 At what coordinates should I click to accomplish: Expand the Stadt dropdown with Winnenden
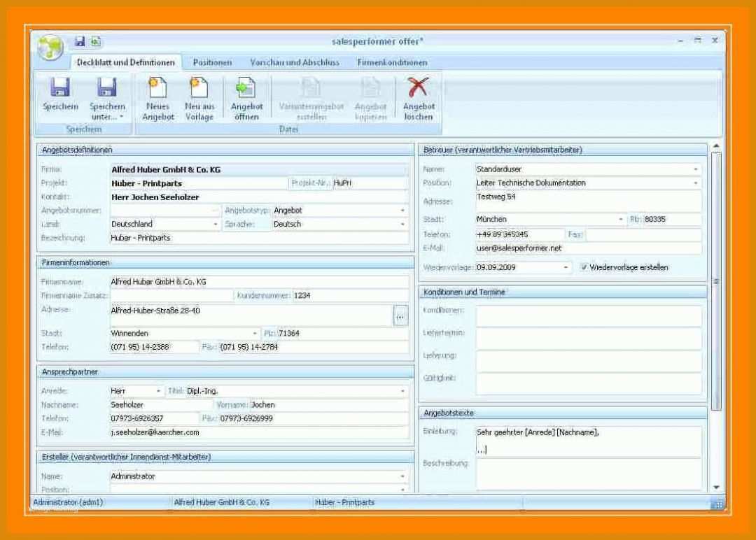[x=255, y=334]
